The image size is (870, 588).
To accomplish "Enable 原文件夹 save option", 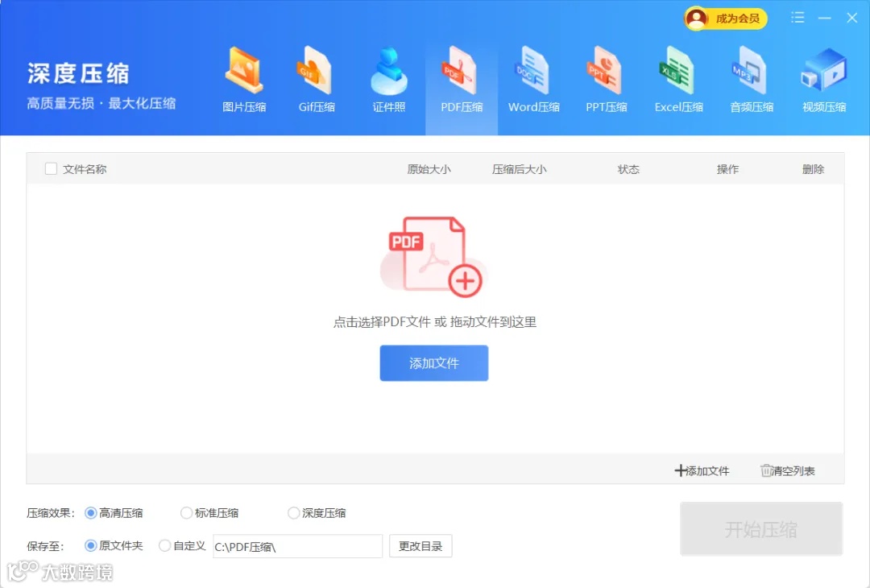I will [90, 545].
